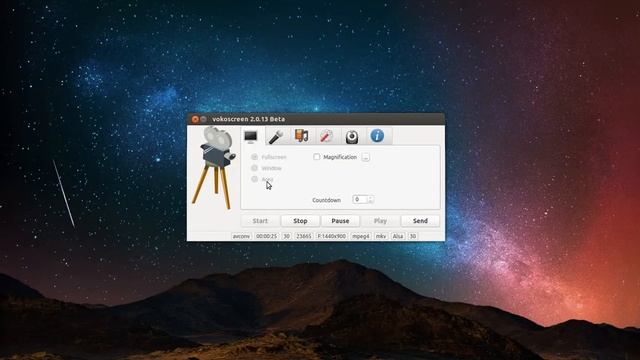Open the blue info tab

coord(377,136)
